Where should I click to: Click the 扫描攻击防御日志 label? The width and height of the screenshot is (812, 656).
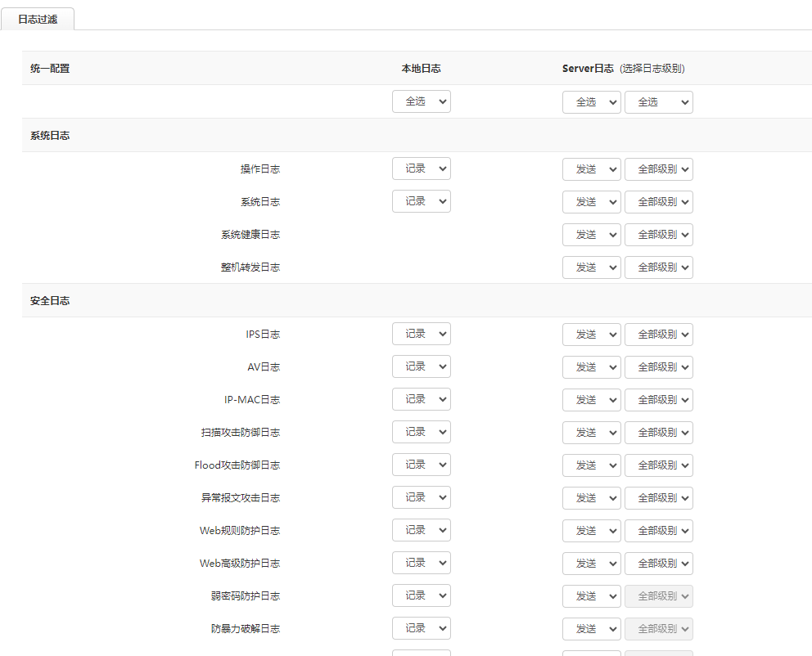[241, 432]
